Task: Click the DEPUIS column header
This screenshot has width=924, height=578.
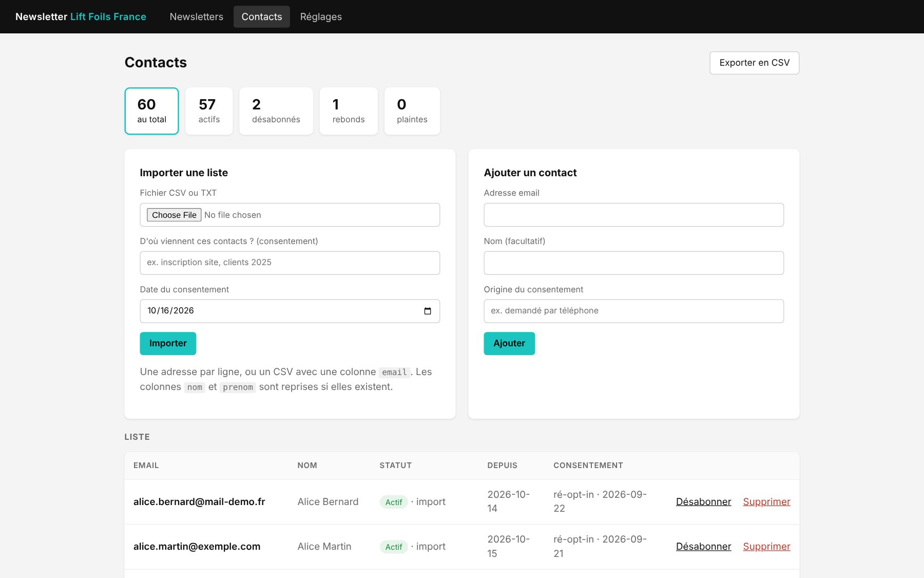Action: pos(502,465)
